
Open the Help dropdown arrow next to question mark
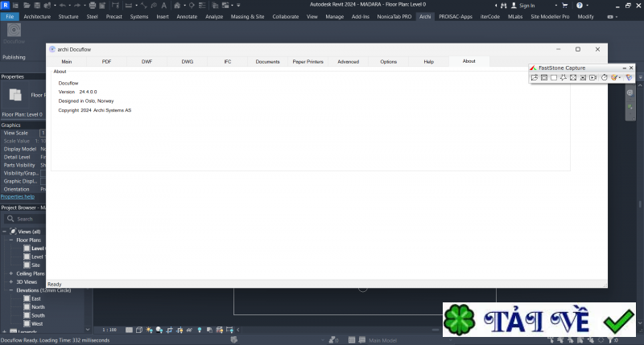point(587,6)
